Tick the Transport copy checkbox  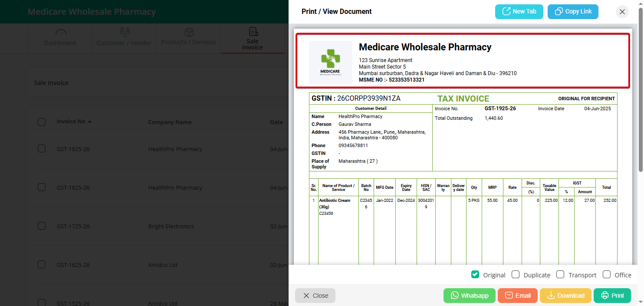(560, 274)
